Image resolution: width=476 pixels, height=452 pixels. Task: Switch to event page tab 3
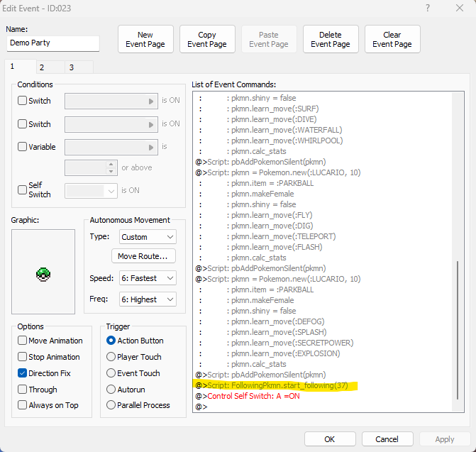tap(71, 67)
